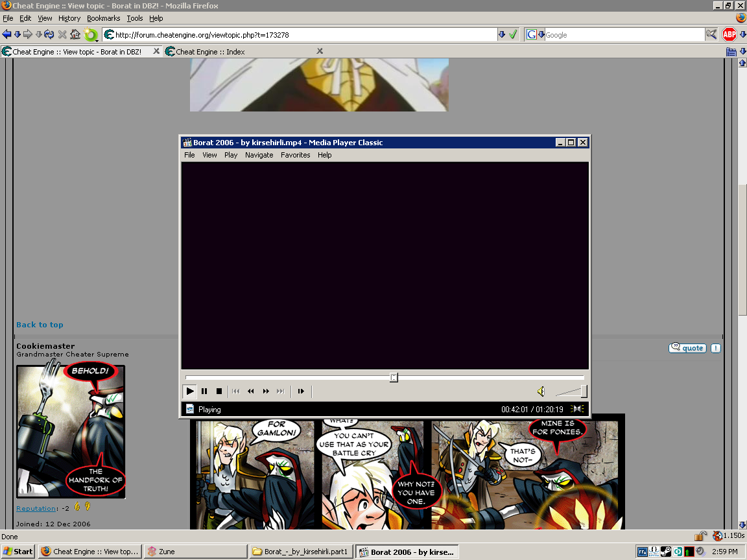This screenshot has width=747, height=560.
Task: Click the Reputation link
Action: [x=36, y=509]
